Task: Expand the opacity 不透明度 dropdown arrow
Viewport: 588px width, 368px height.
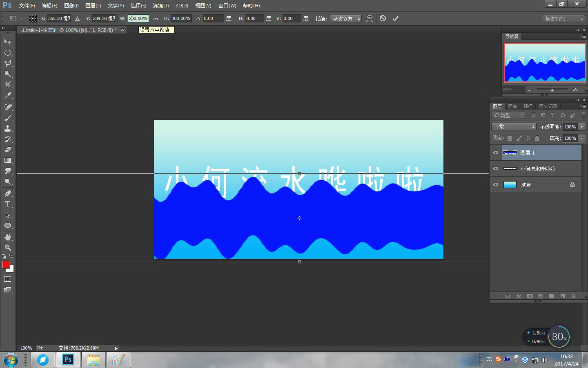Action: [x=582, y=127]
